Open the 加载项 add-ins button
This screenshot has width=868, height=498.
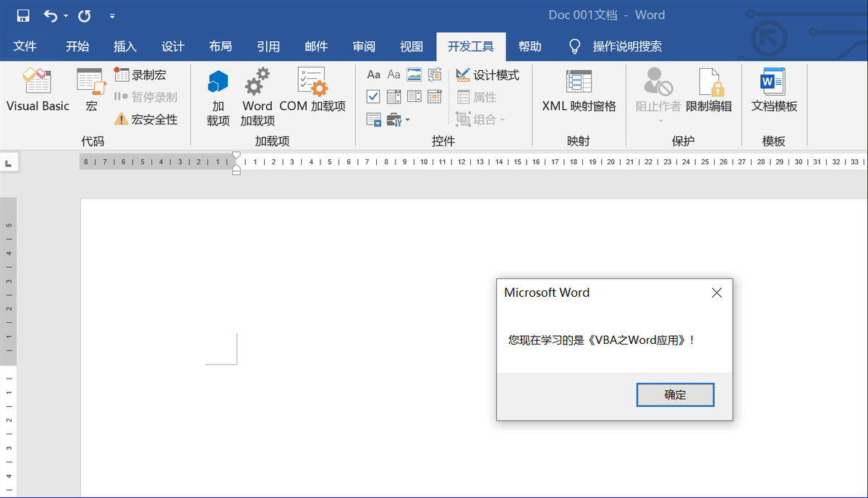(218, 98)
